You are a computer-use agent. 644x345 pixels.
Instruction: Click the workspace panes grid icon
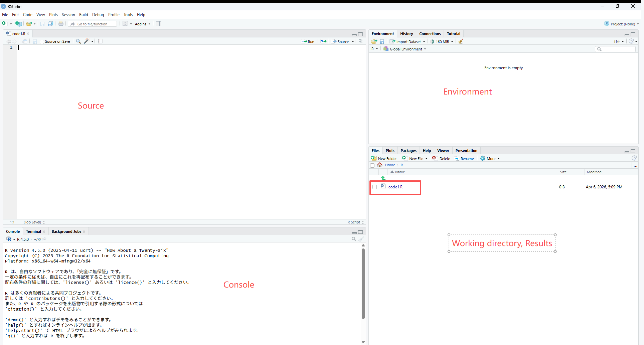[125, 24]
